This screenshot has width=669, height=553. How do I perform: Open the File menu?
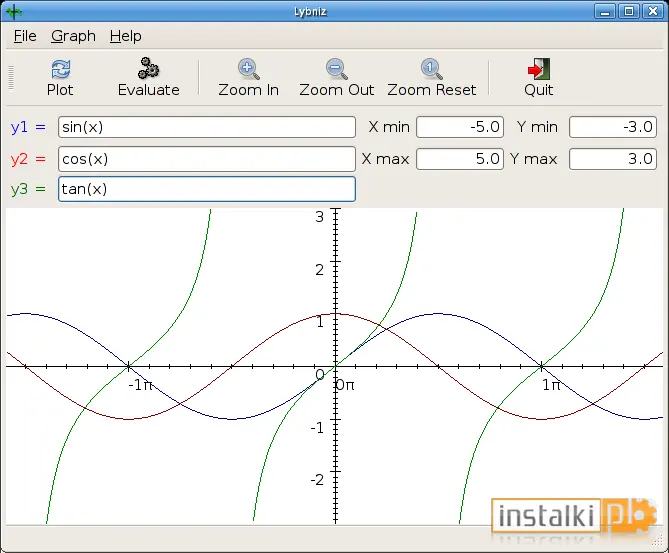(25, 36)
